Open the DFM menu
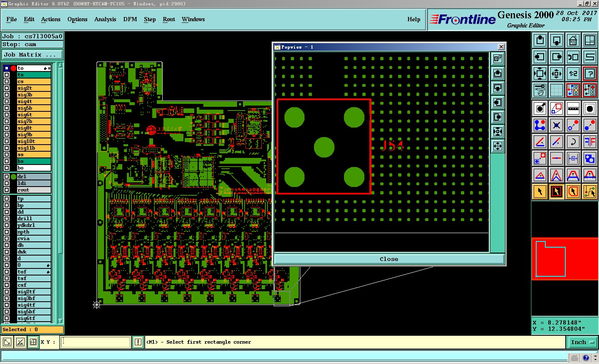Screen dimensions: 599x364 tap(130, 19)
